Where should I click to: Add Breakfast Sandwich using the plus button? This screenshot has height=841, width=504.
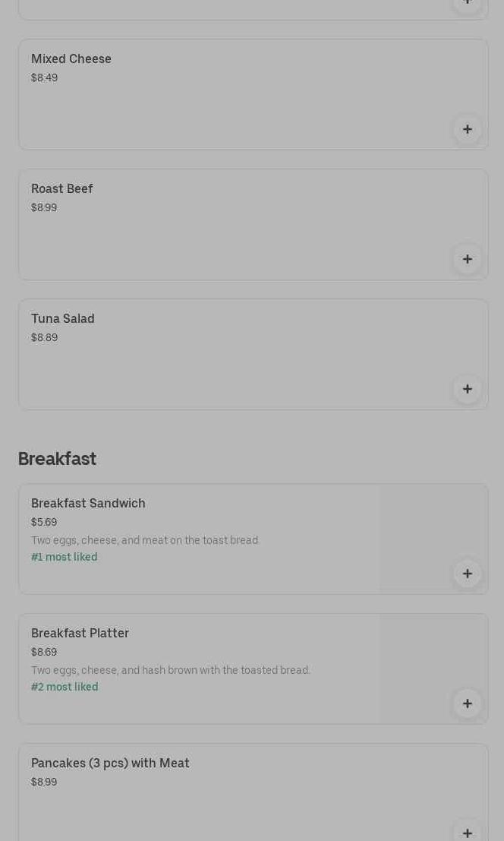point(467,574)
